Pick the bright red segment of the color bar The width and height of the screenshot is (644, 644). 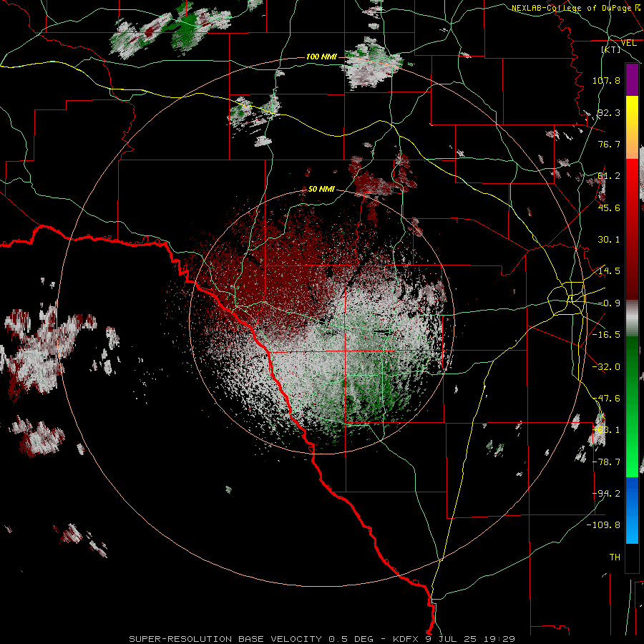pyautogui.click(x=632, y=180)
